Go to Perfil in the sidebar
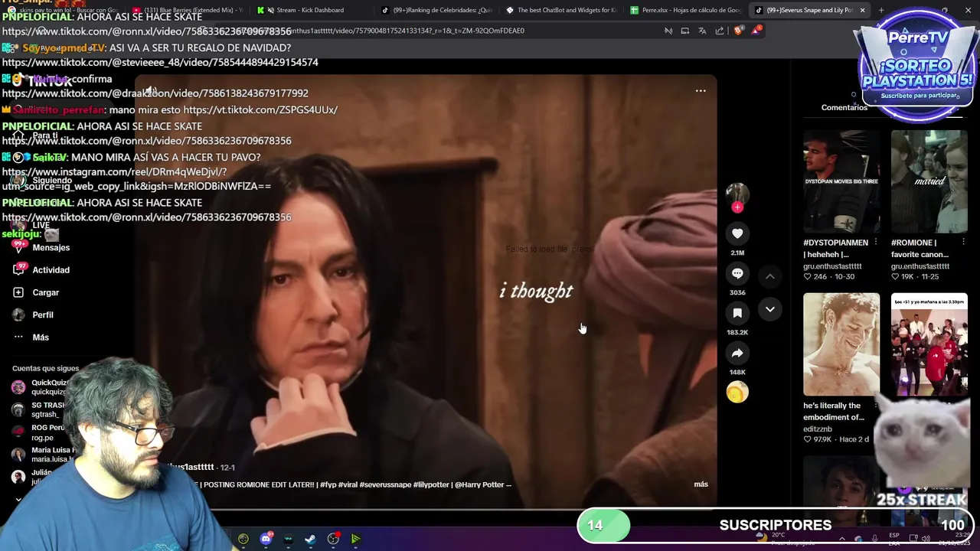 (34, 315)
